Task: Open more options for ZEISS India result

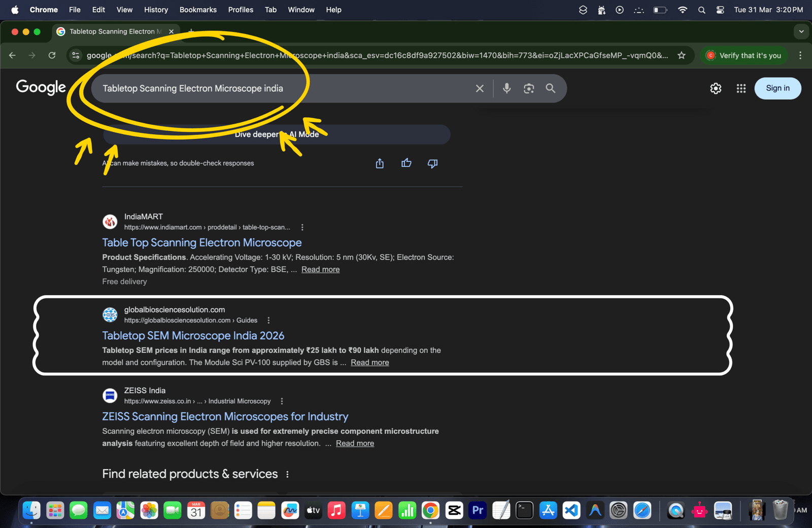Action: pos(282,401)
